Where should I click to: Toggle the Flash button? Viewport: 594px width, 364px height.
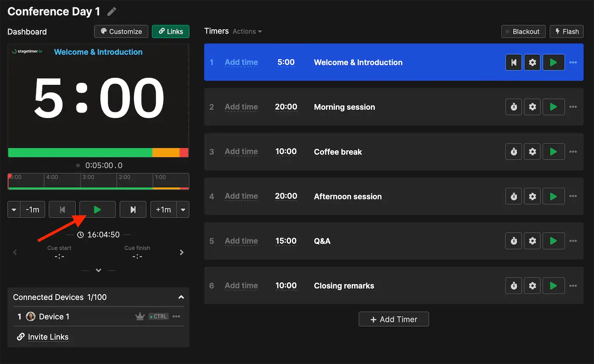click(x=566, y=31)
